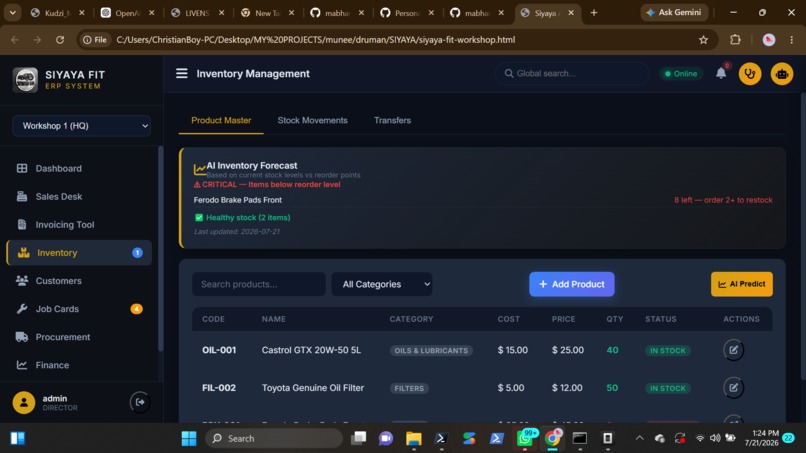Edit the Castrol GTX 20W-50 5L product
The width and height of the screenshot is (806, 453).
734,350
